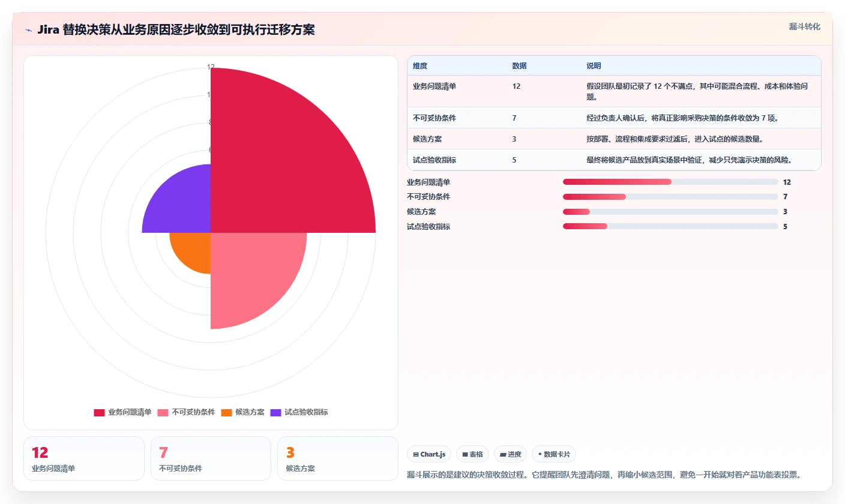Click the value 7 in the table

pyautogui.click(x=514, y=118)
